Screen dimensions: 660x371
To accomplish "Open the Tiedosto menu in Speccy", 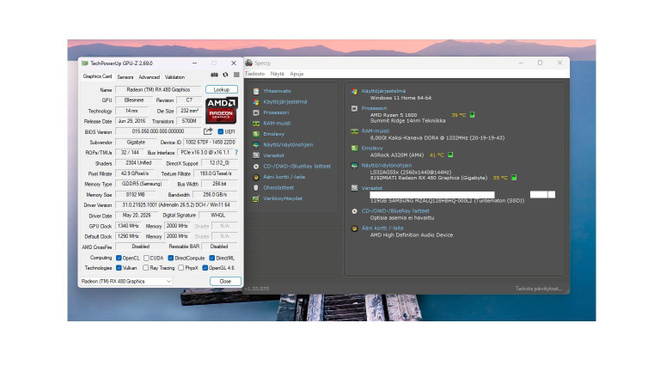I will click(x=255, y=74).
